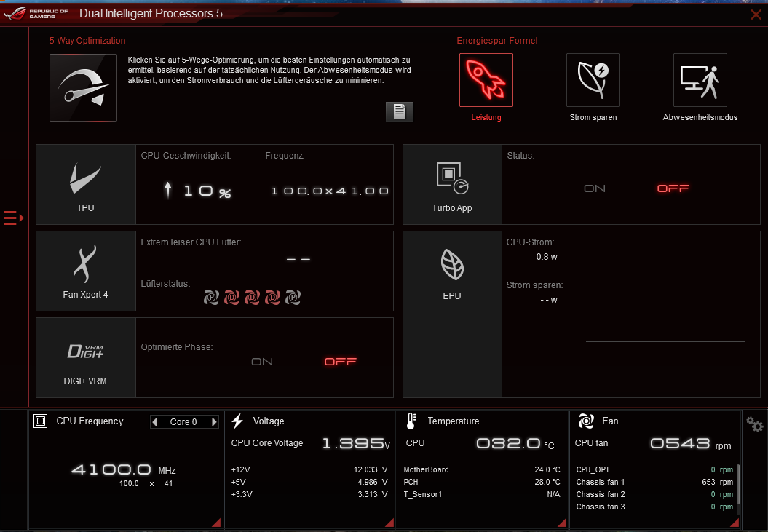Turn Optimierte Phase ON
This screenshot has width=768, height=532.
click(262, 362)
